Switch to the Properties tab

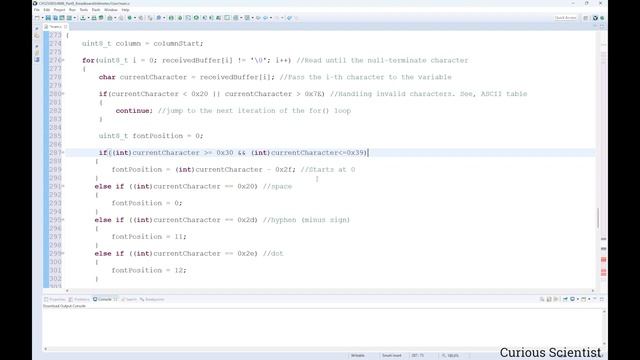click(55, 299)
